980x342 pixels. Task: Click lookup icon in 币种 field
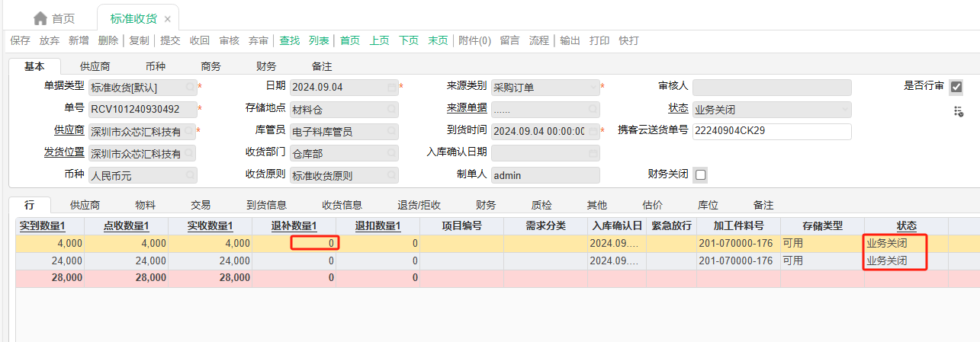click(x=189, y=176)
